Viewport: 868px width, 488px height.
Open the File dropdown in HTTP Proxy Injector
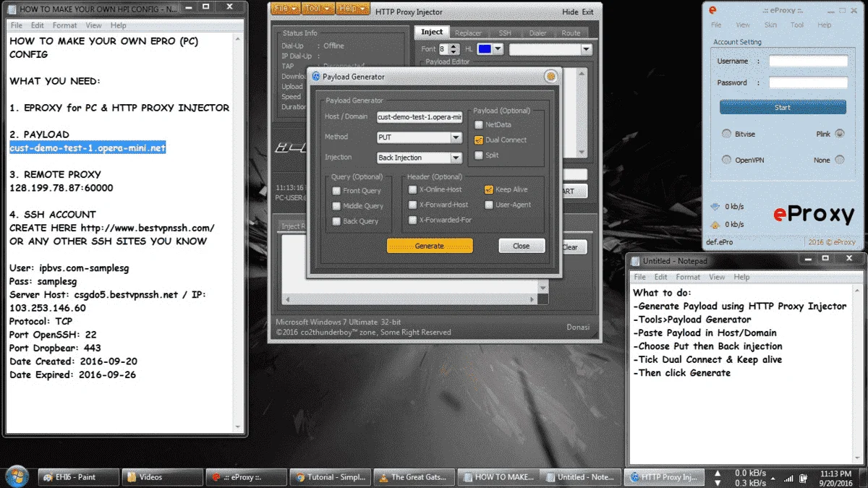(284, 10)
